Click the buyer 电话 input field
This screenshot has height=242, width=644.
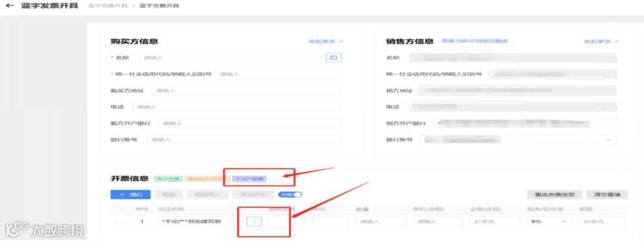pyautogui.click(x=237, y=107)
